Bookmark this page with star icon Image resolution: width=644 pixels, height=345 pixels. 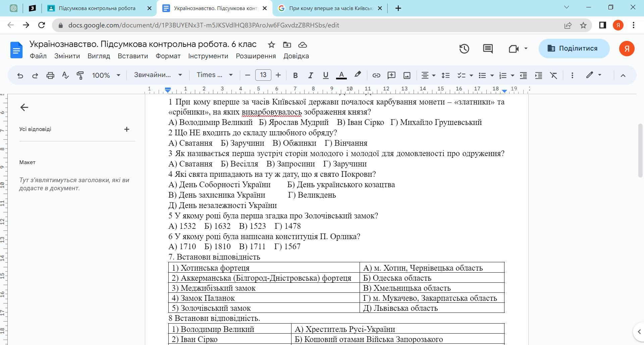click(x=583, y=25)
